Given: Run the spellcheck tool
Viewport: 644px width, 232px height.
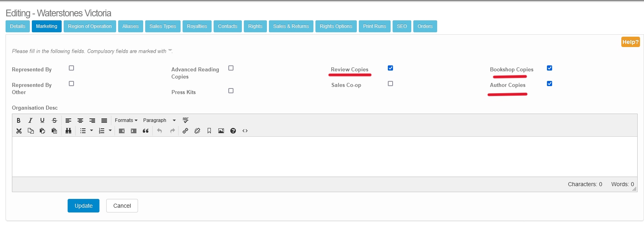Looking at the screenshot, I should [x=186, y=120].
